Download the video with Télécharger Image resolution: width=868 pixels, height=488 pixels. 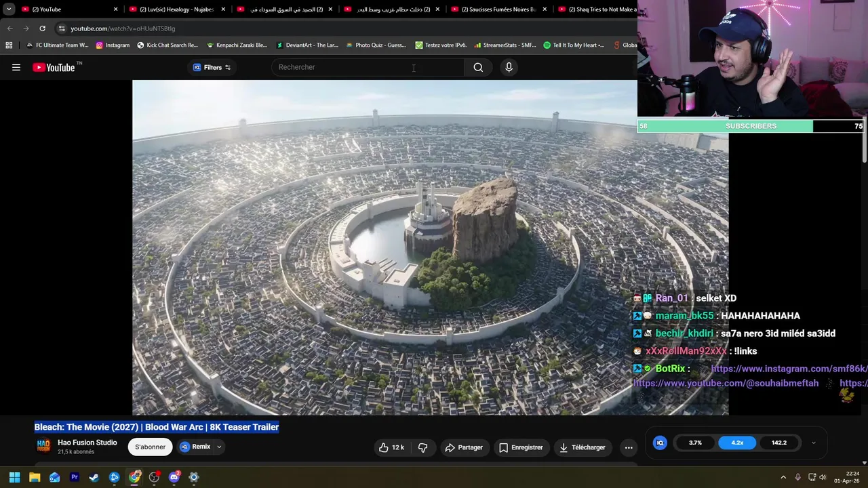(x=582, y=447)
